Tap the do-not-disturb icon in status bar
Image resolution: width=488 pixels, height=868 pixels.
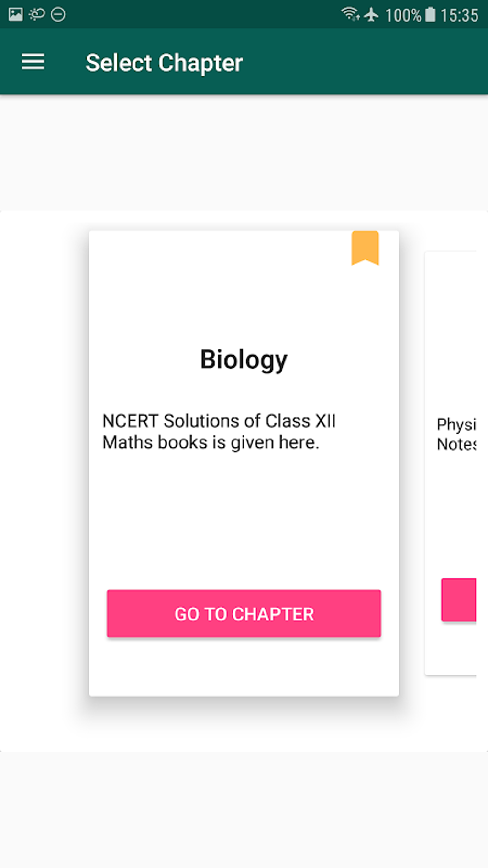58,14
